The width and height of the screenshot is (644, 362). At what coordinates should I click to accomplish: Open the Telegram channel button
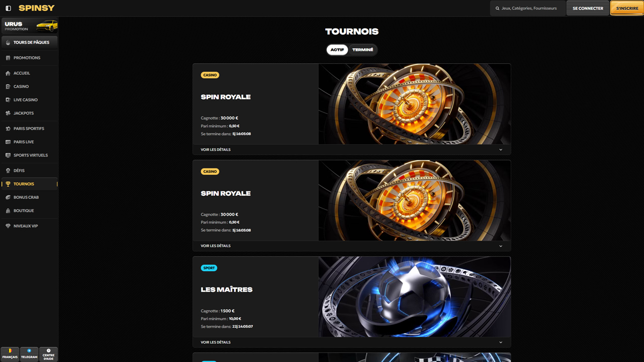(29, 354)
